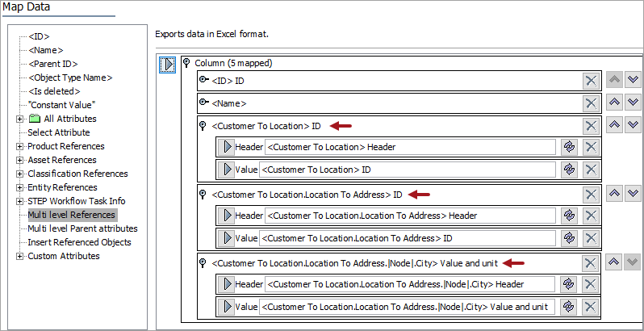Remove the <Customer To Location> ID column mapping
This screenshot has height=331, width=644.
[591, 126]
